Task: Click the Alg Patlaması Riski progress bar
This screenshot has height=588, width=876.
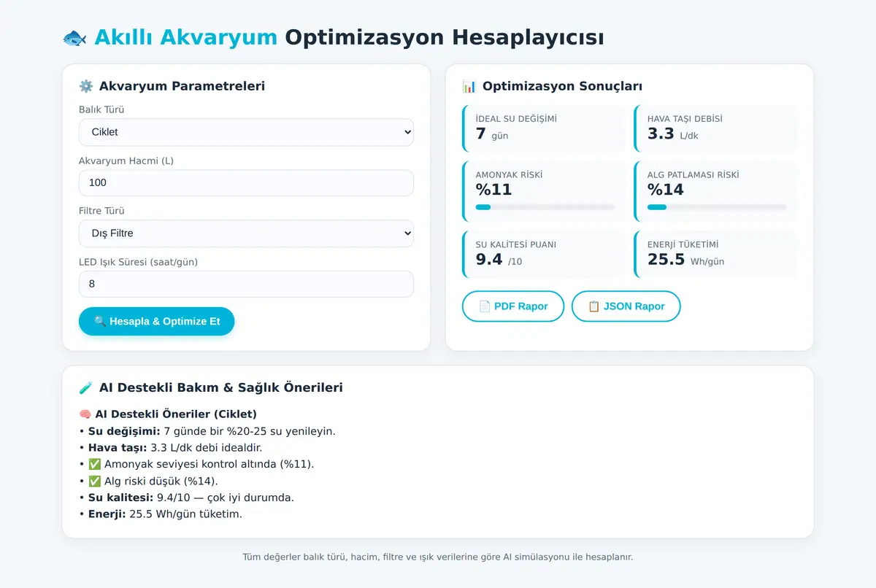Action: [x=717, y=207]
